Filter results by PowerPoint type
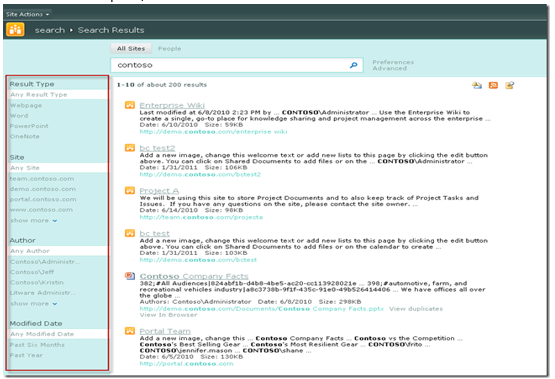Image resolution: width=555 pixels, height=379 pixels. pos(29,126)
